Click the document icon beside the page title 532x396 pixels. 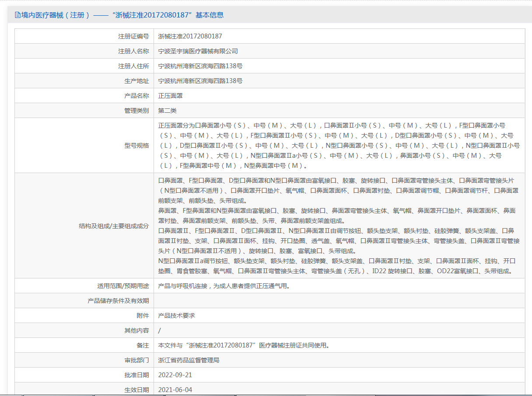(18, 15)
